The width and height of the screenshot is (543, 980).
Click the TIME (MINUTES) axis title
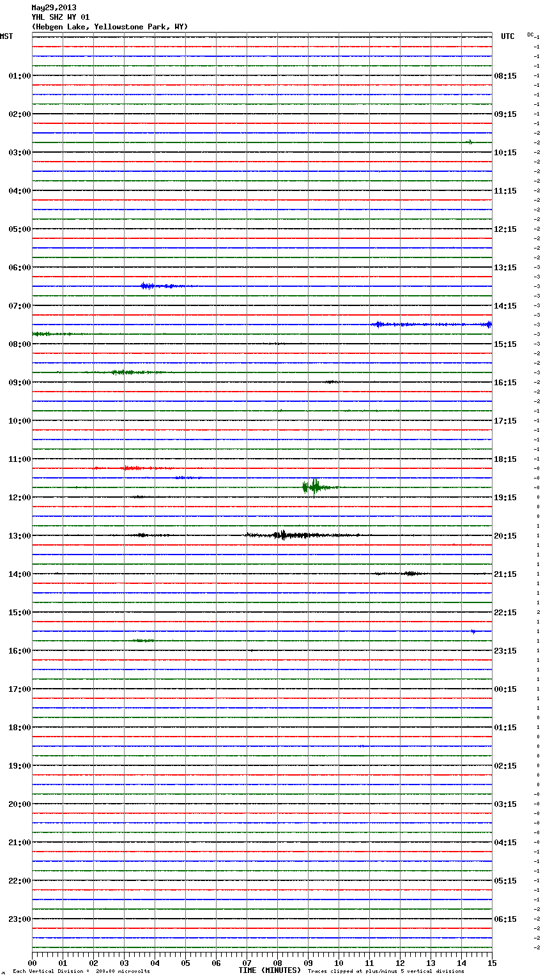click(270, 970)
